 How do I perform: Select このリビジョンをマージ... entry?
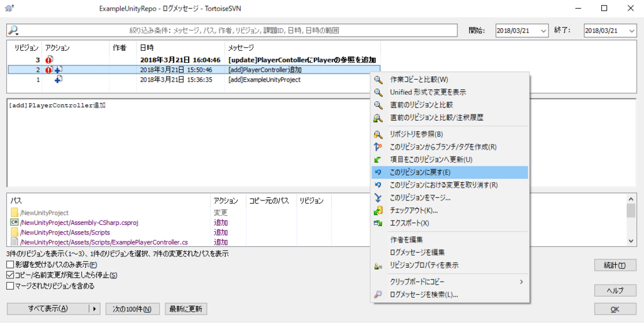[x=450, y=198]
